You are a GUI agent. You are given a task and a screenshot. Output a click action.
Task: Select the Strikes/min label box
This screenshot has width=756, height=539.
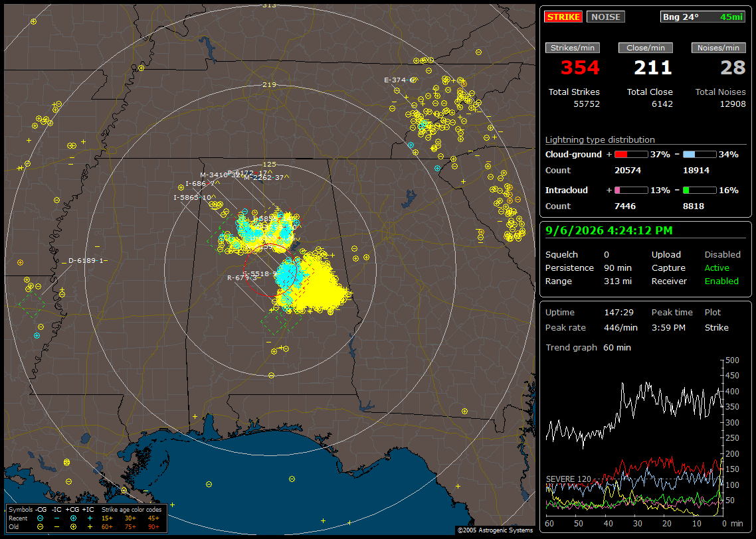tap(572, 48)
